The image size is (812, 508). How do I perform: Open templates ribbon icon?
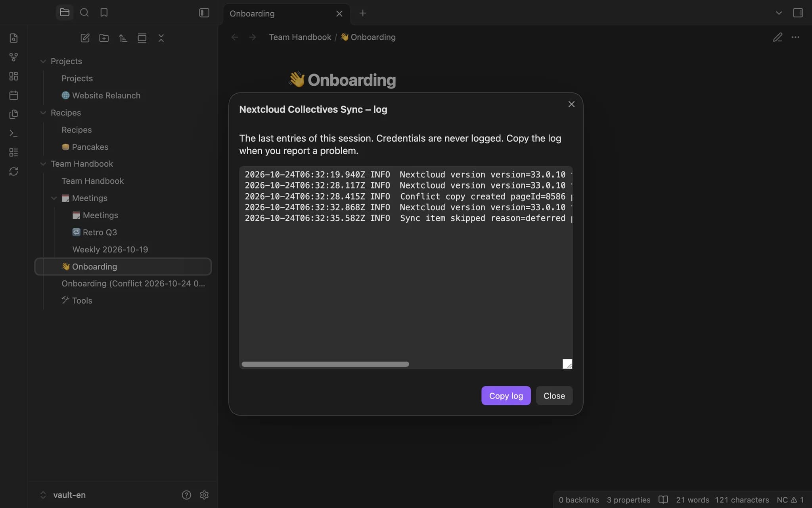click(x=13, y=114)
